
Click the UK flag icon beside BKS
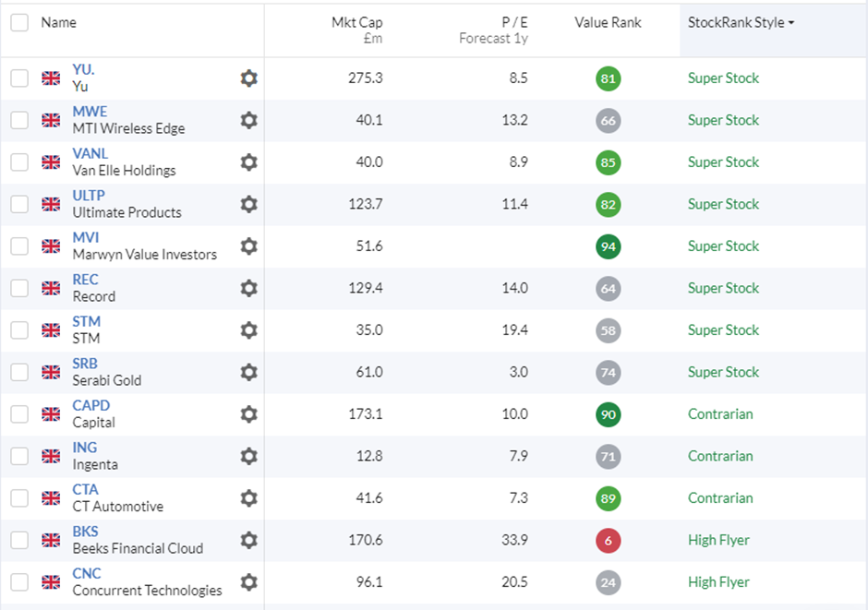pyautogui.click(x=51, y=540)
